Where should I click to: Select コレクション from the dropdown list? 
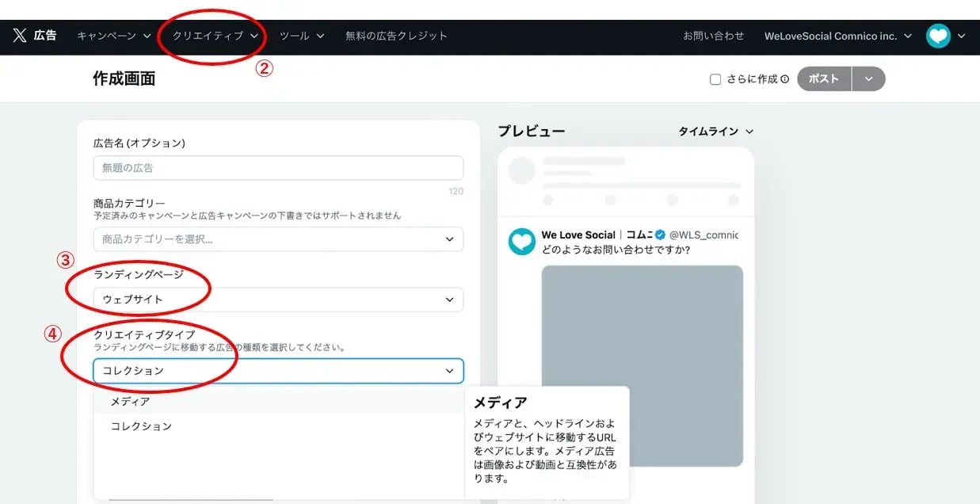278,426
